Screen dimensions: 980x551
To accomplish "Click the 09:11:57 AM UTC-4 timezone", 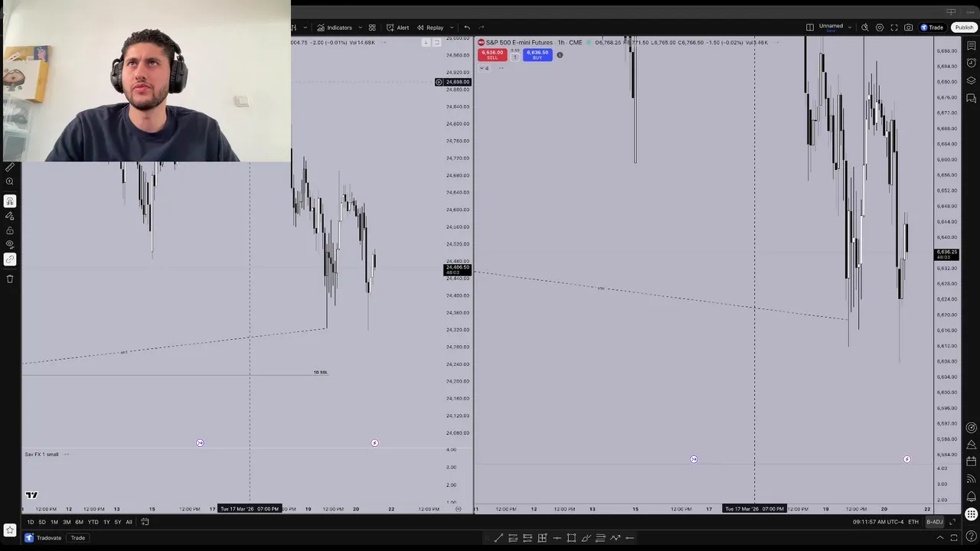I will coord(878,522).
